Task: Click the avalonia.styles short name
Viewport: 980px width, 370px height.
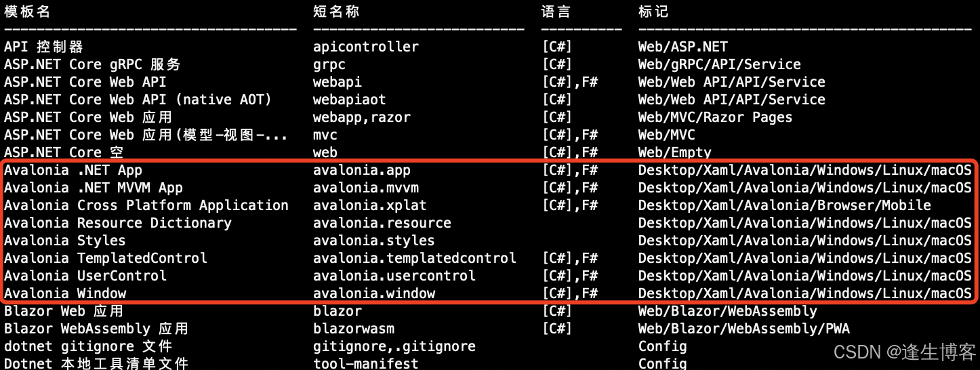Action: pos(374,241)
